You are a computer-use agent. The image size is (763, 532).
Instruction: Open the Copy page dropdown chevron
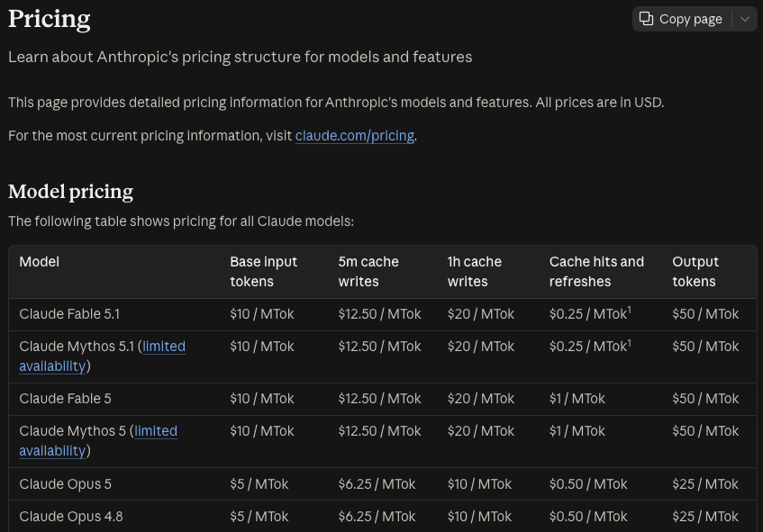(x=744, y=19)
